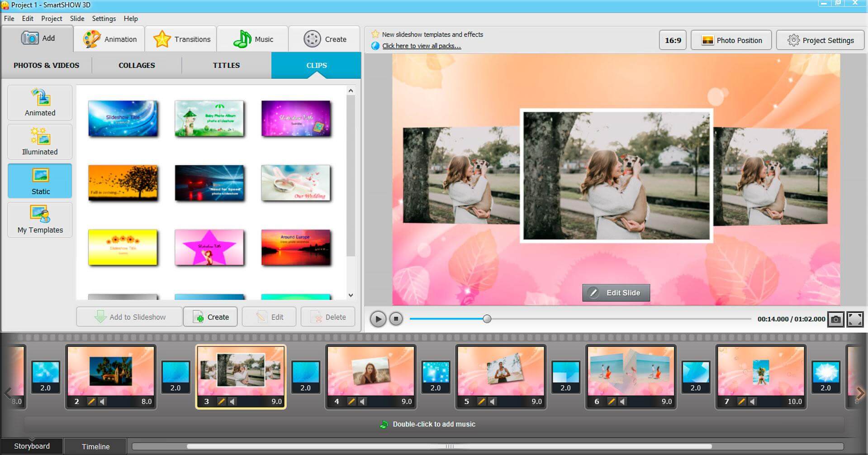Open the Slide menu
The height and width of the screenshot is (455, 868).
tap(77, 19)
